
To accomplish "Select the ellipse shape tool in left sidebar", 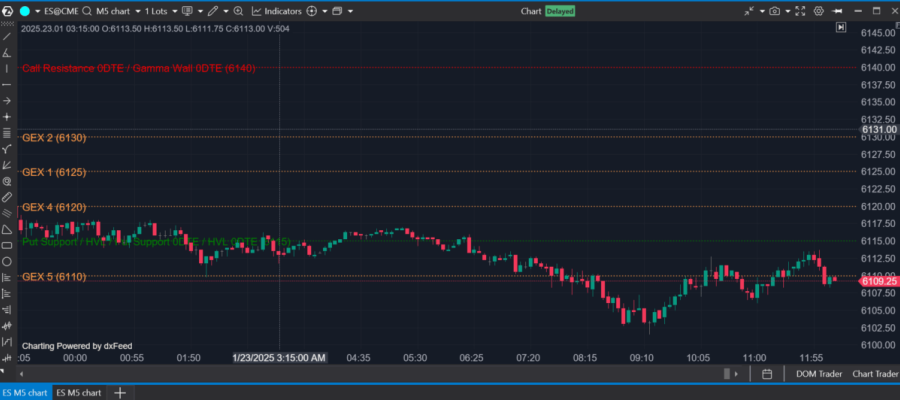I will [7, 261].
